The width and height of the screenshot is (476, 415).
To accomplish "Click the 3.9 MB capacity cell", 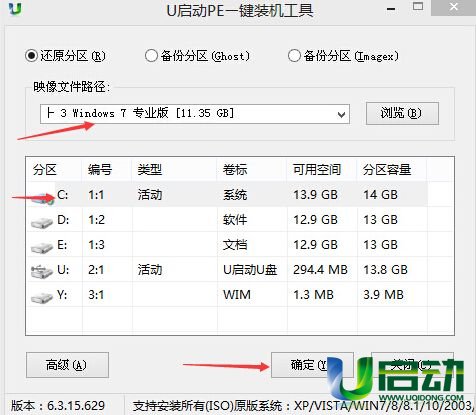I will coord(383,295).
